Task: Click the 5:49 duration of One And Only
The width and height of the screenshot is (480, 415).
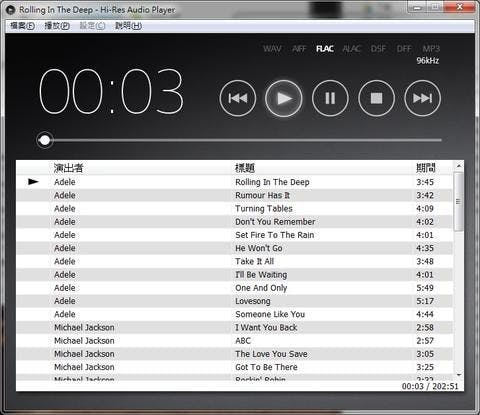Action: (425, 288)
